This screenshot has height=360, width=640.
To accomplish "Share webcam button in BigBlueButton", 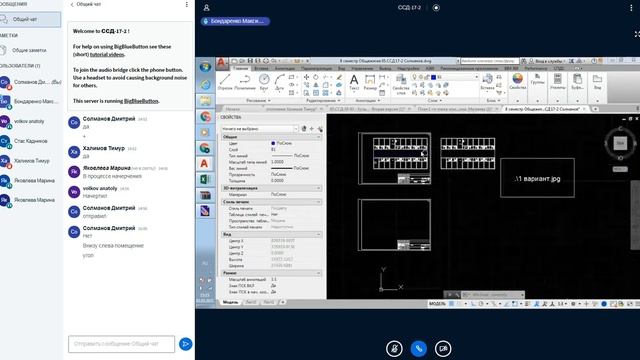I will click(x=443, y=349).
